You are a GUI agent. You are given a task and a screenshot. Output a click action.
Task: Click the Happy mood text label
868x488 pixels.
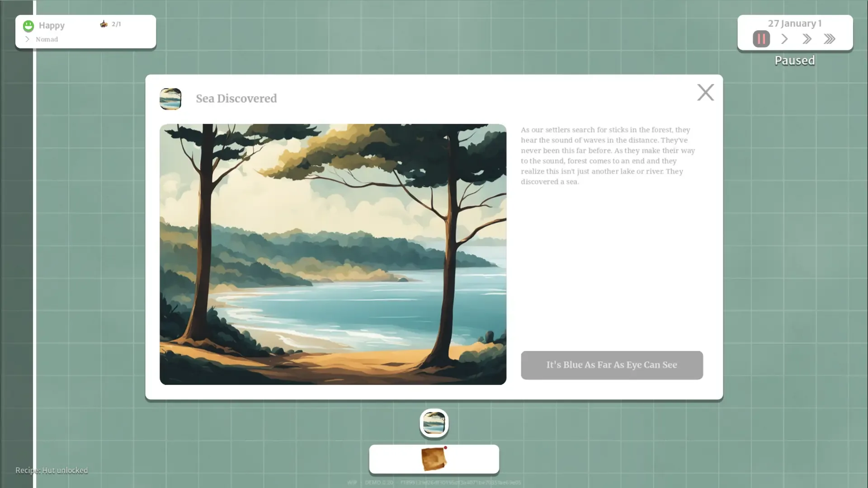point(52,26)
